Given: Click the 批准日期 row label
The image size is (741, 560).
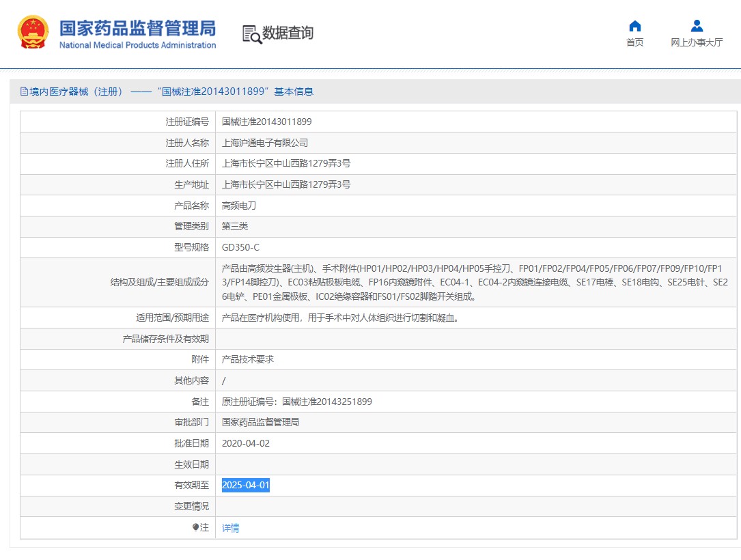Looking at the screenshot, I should pyautogui.click(x=191, y=443).
